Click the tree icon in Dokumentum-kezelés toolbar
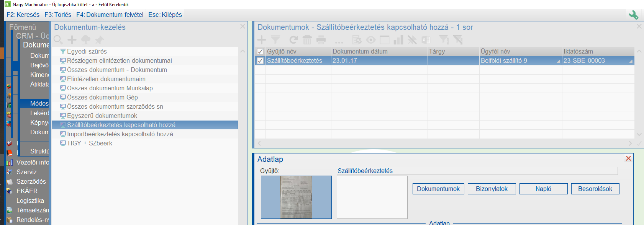 (86, 40)
